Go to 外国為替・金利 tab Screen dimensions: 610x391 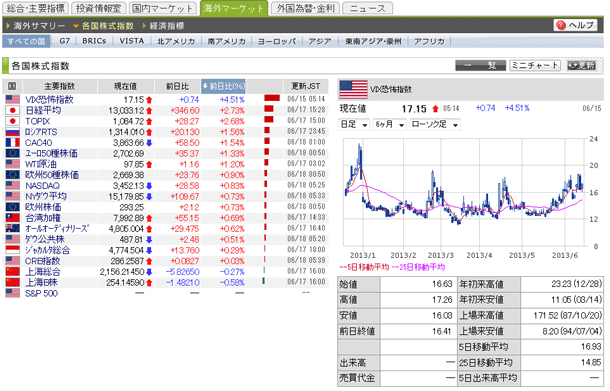[305, 8]
